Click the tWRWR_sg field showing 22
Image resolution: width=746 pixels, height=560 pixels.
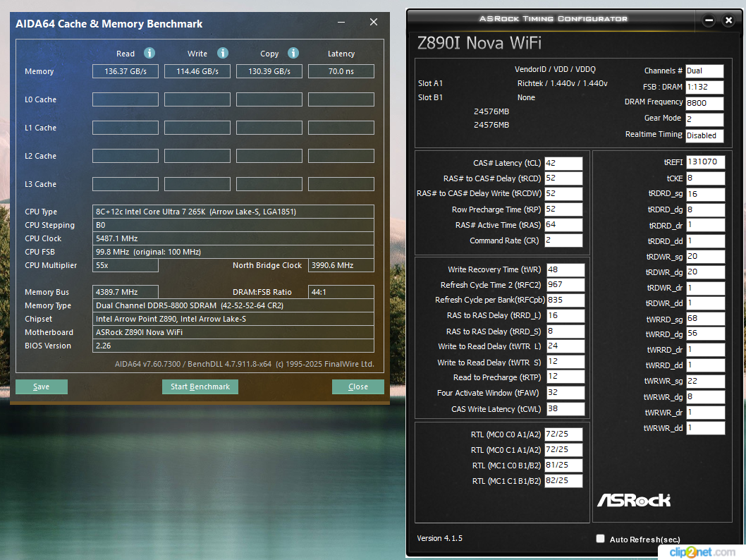(x=706, y=382)
